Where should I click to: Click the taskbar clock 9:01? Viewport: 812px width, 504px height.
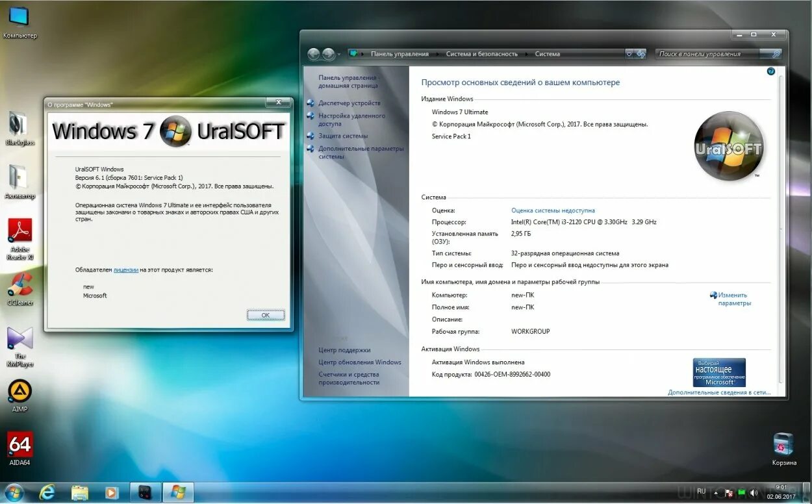pos(781,492)
